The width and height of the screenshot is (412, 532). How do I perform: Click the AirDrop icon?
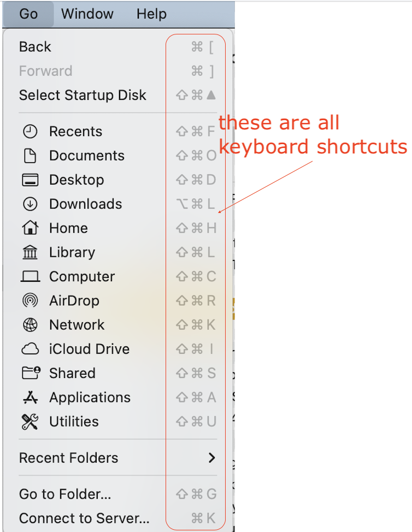(30, 300)
